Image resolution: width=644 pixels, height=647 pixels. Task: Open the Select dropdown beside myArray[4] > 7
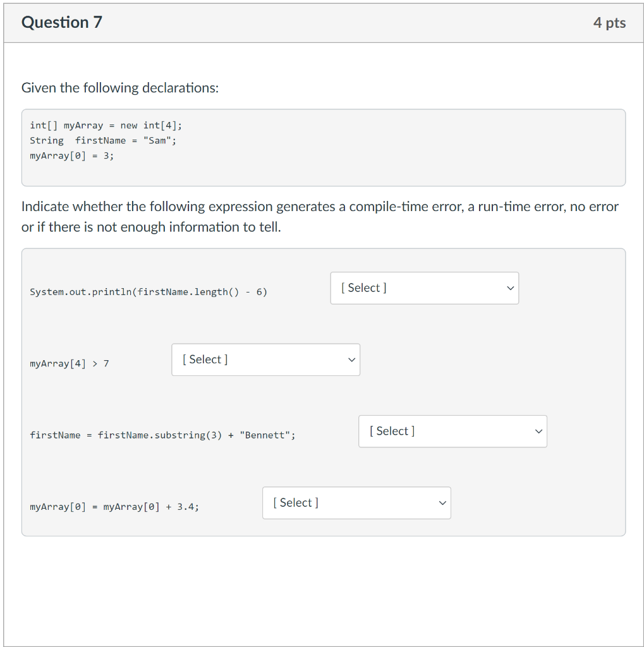(266, 360)
